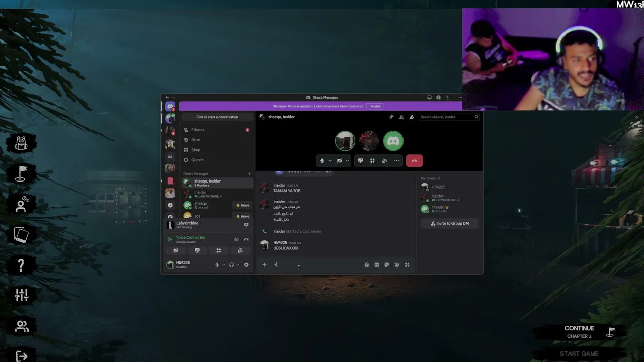Viewport: 644px width, 362px height.
Task: Toggle noise suppression beside Voice Connected
Action: click(x=237, y=239)
